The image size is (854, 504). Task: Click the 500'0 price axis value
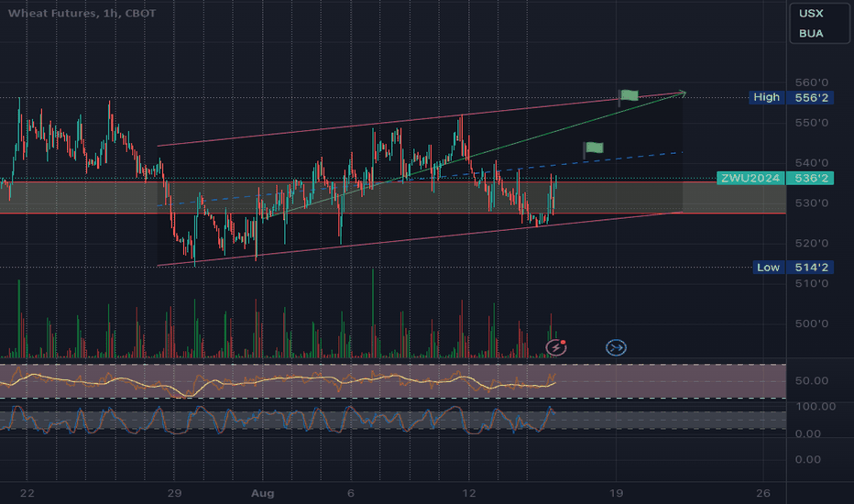click(x=812, y=323)
